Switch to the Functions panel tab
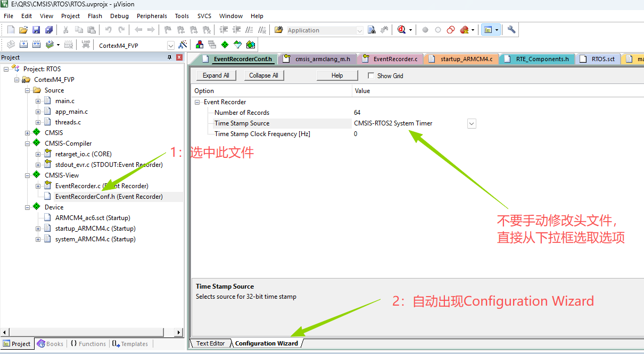This screenshot has width=644, height=354. [x=88, y=344]
